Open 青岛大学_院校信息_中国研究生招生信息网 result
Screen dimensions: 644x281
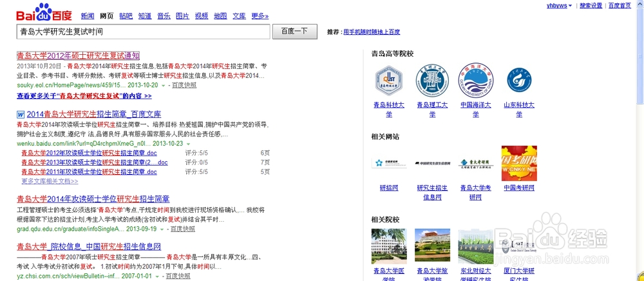click(x=89, y=246)
